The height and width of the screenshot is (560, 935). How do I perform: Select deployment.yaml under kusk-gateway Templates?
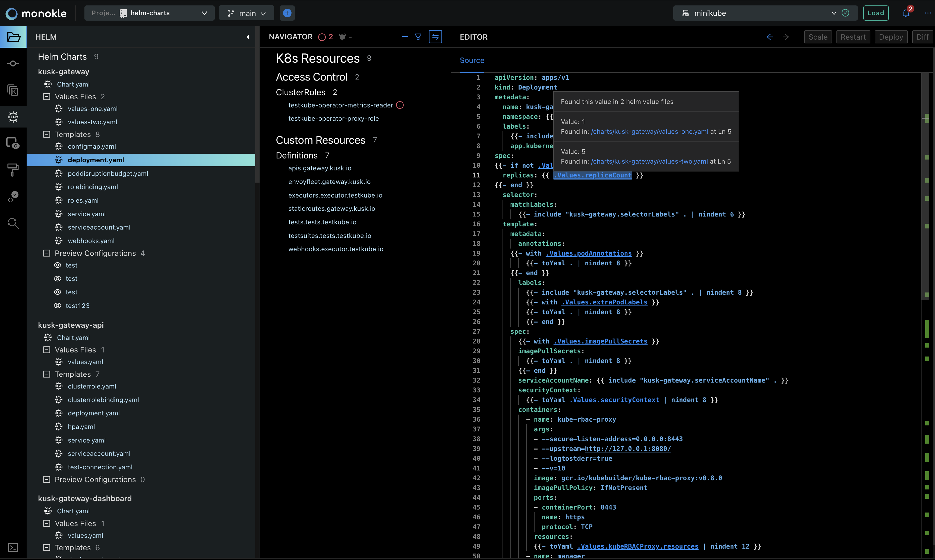(x=96, y=160)
